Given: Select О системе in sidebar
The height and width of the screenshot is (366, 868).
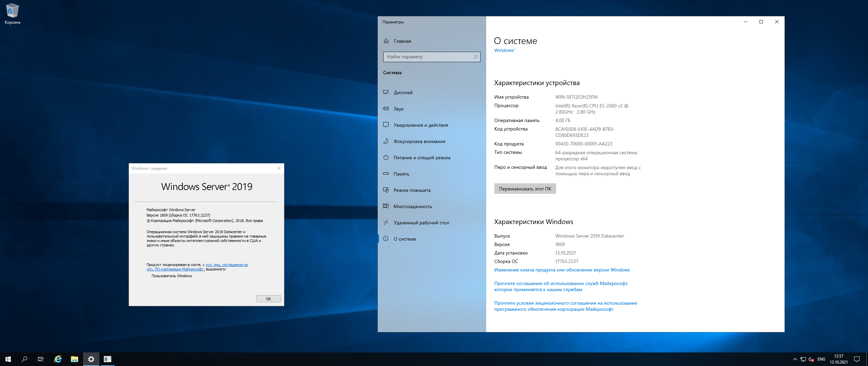Looking at the screenshot, I should coord(432,239).
